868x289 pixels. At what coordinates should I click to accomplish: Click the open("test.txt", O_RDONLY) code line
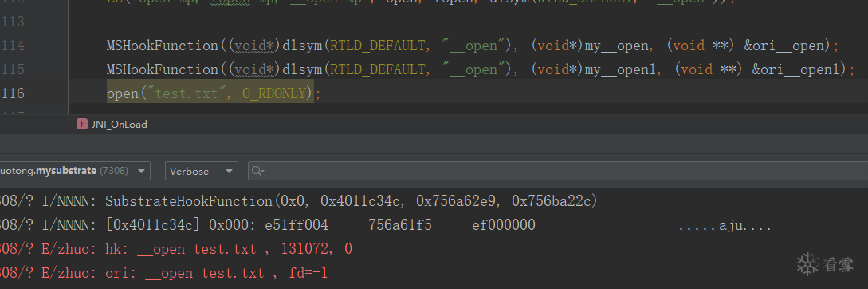point(214,93)
